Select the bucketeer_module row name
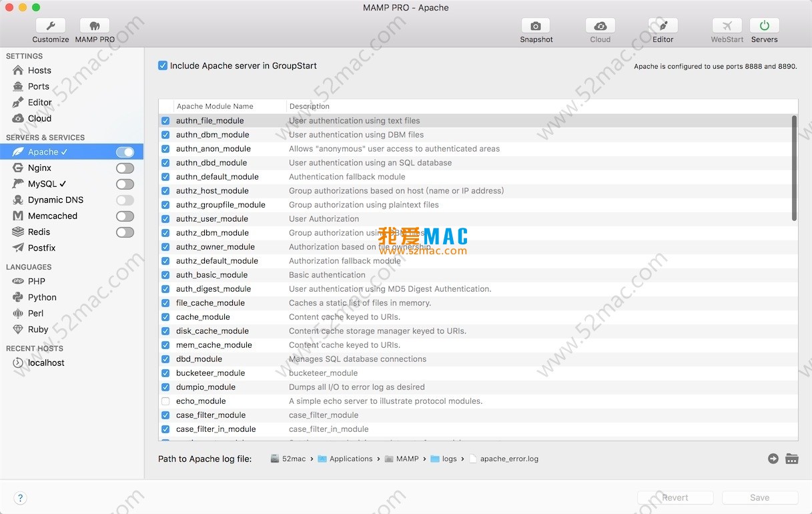Viewport: 812px width, 514px height. pos(211,373)
